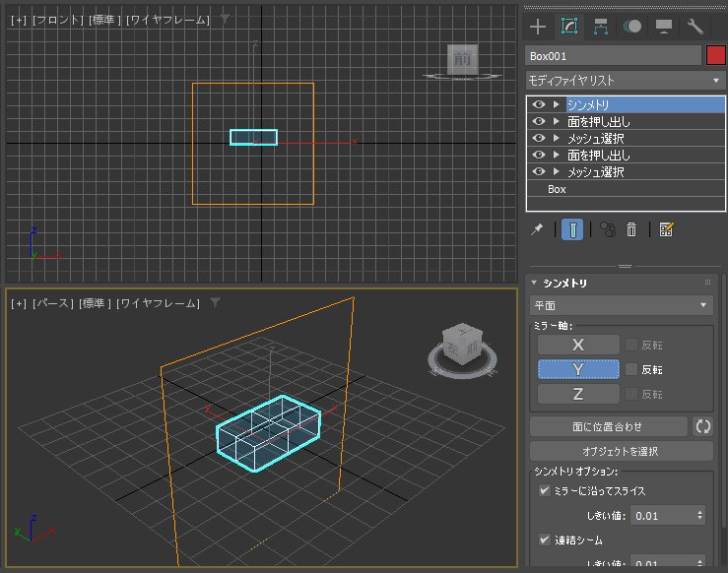Open the [フロント] viewport view menu

[x=57, y=20]
